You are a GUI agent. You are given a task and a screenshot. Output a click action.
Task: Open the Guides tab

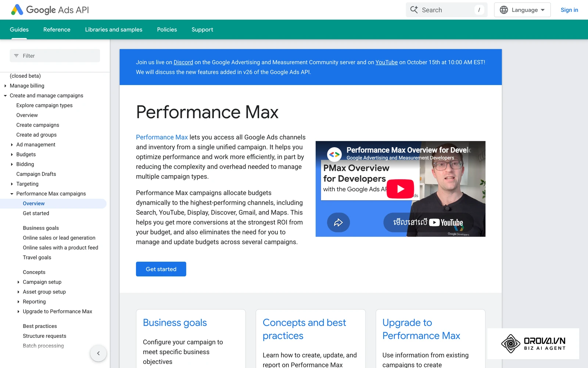point(19,29)
